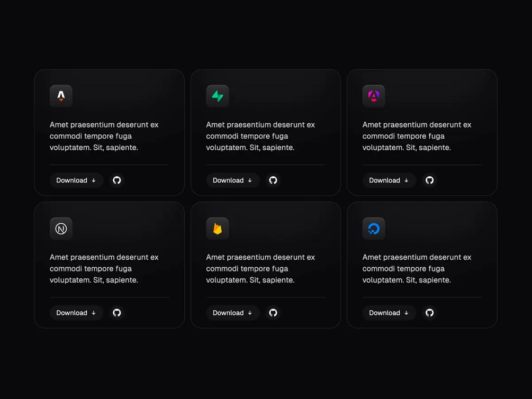Open GitHub link in the Next.js card

click(x=117, y=313)
